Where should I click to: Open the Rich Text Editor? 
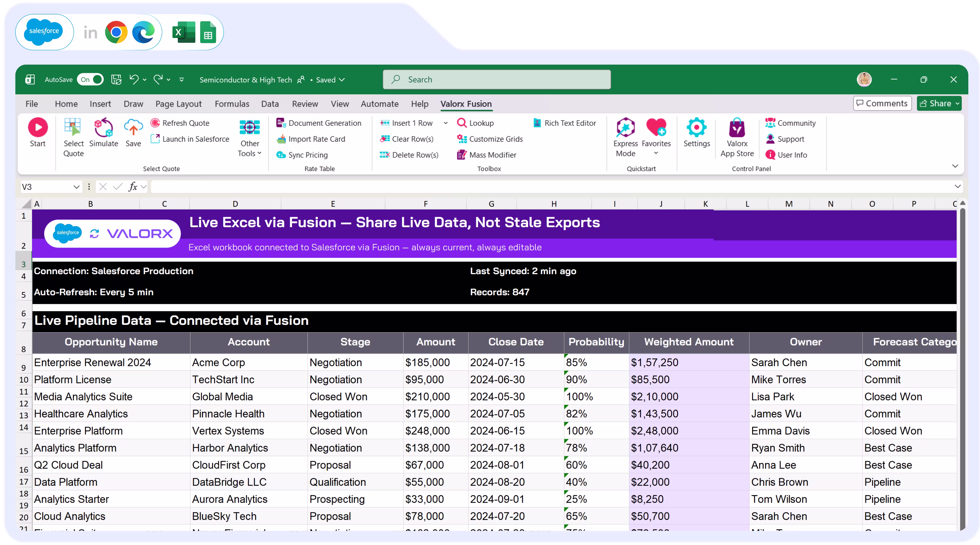coord(565,123)
